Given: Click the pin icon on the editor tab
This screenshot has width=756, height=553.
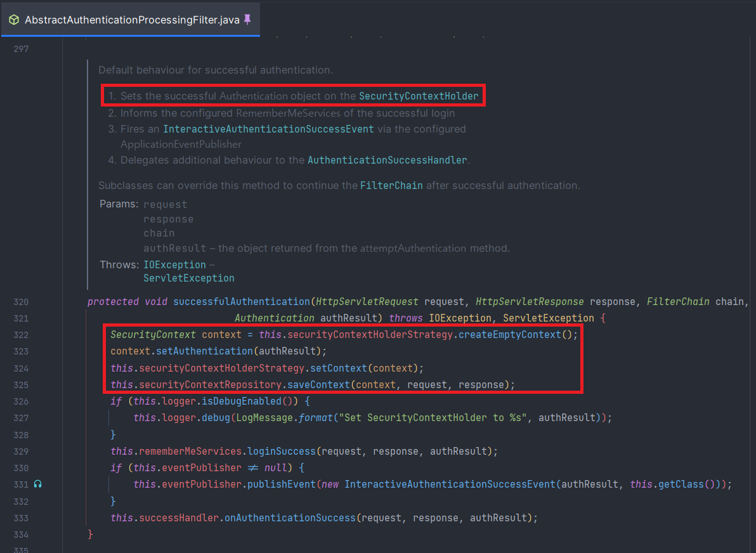Looking at the screenshot, I should click(247, 20).
